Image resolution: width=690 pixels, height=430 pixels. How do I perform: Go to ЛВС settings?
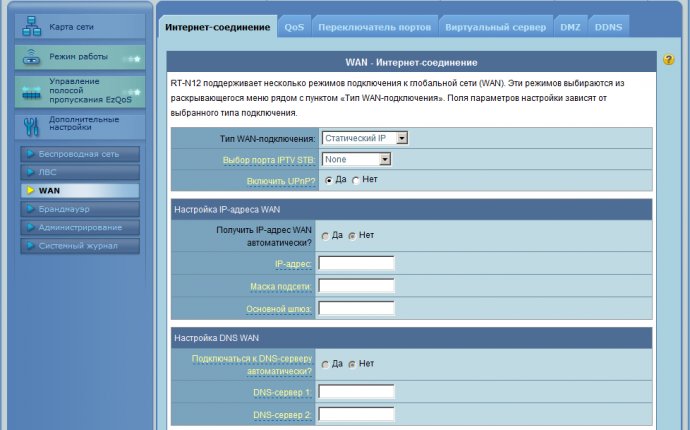[x=80, y=172]
